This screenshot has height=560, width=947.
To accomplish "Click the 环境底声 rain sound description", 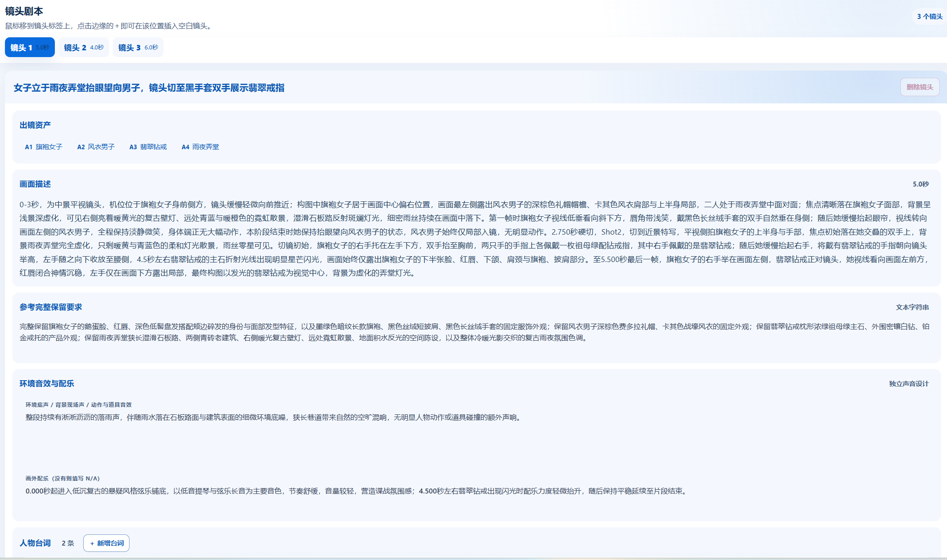I will [274, 418].
